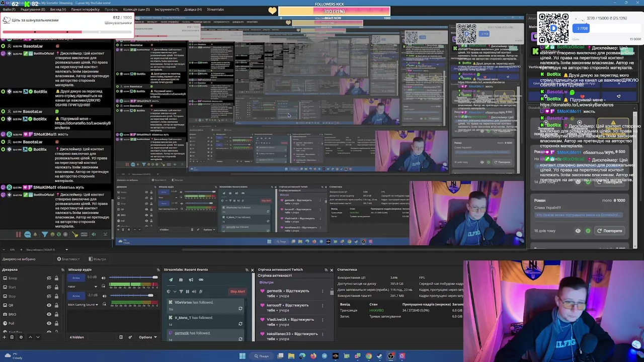
Task: Expand the chevron beside shield icon
Action: point(175,292)
